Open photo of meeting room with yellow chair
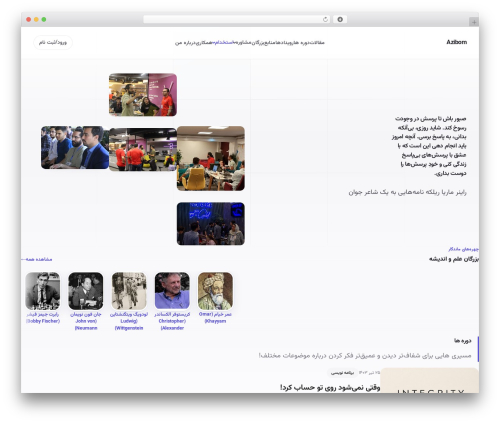The width and height of the screenshot is (500, 423). point(211,158)
